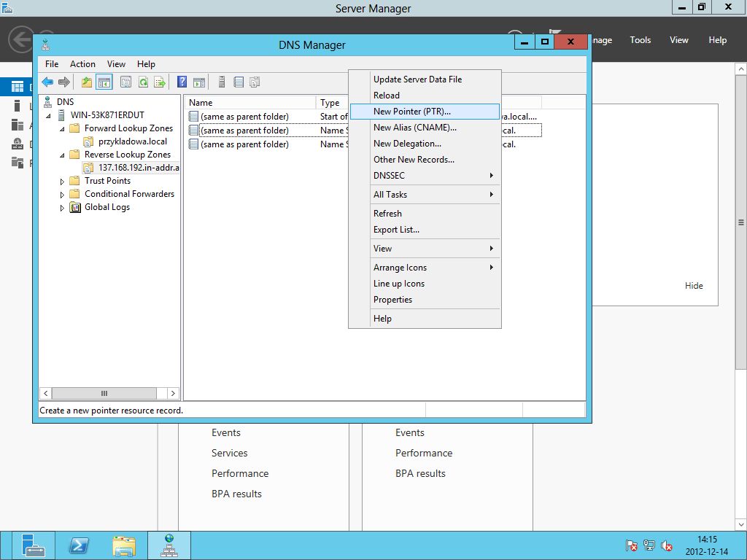Open Tools menu in Server Manager
The width and height of the screenshot is (747, 560).
[640, 40]
